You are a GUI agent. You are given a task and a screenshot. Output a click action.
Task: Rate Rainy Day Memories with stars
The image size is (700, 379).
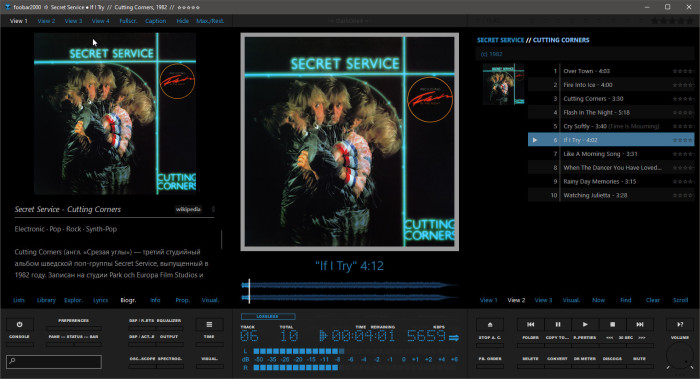point(683,182)
